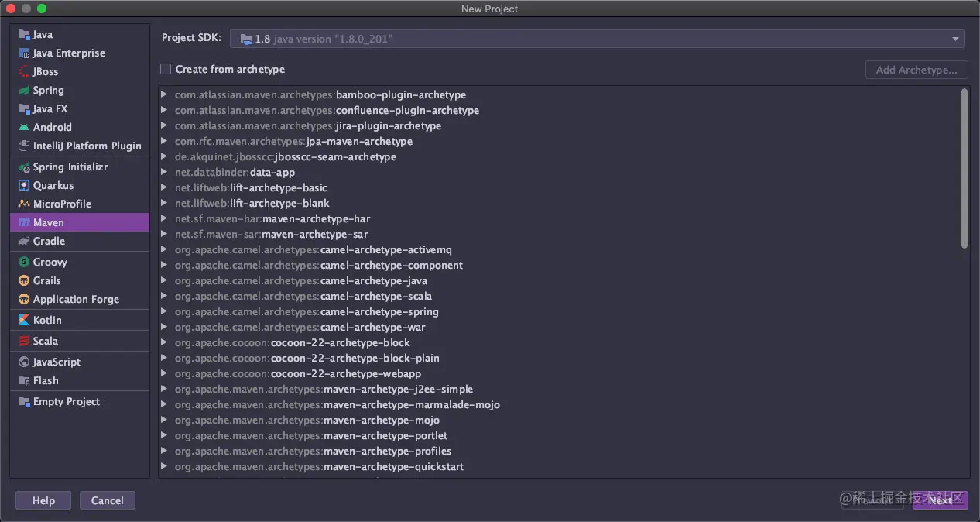Expand the data-app archetype row
The width and height of the screenshot is (980, 522).
(x=164, y=172)
